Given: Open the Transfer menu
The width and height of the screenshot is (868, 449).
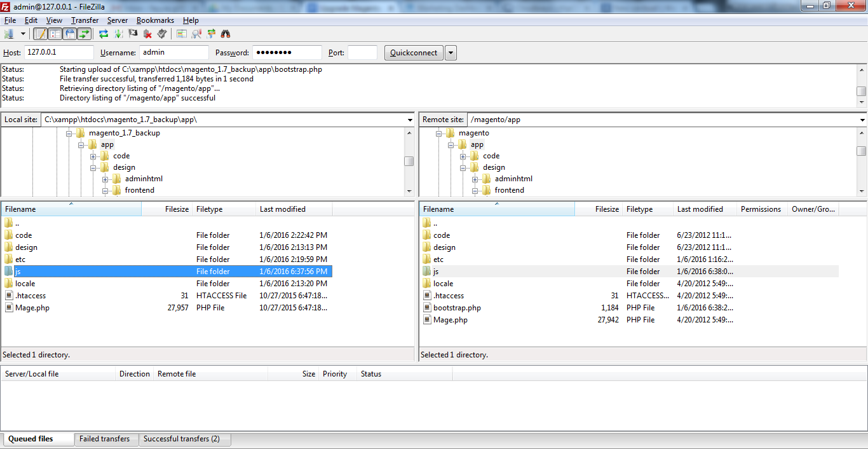Looking at the screenshot, I should point(85,20).
